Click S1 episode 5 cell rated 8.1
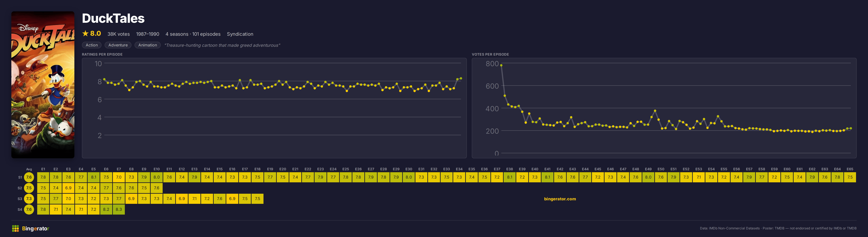Screen dimensions: 868x237 tap(94, 177)
